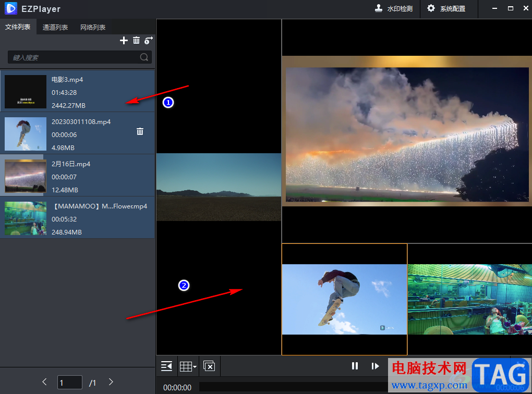Click the 键入搜索 search field
The height and width of the screenshot is (394, 532).
(73, 57)
